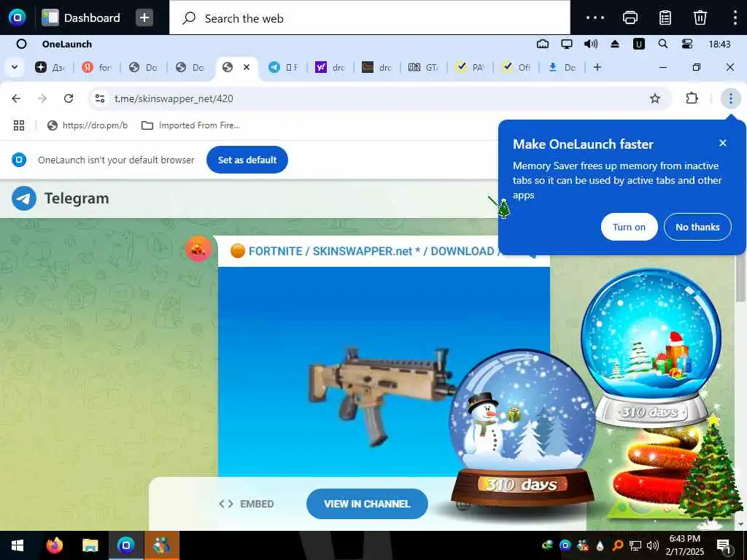Click the monitor icon in the OneLaunch bar

pos(566,44)
